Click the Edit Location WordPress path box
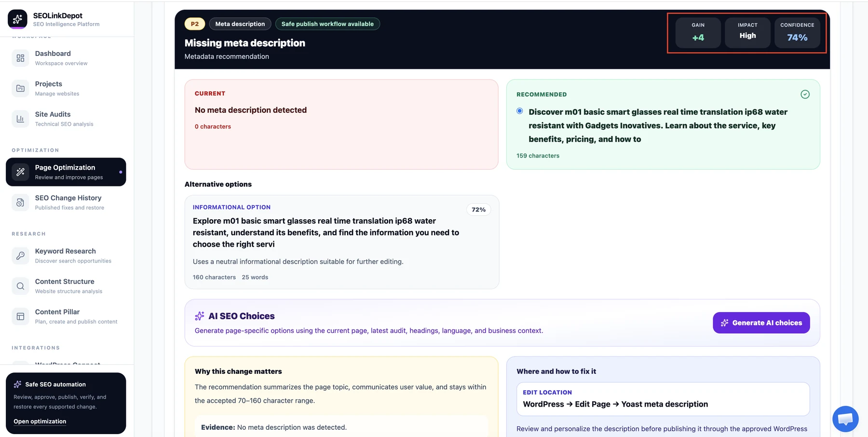Image resolution: width=868 pixels, height=437 pixels. click(x=663, y=399)
